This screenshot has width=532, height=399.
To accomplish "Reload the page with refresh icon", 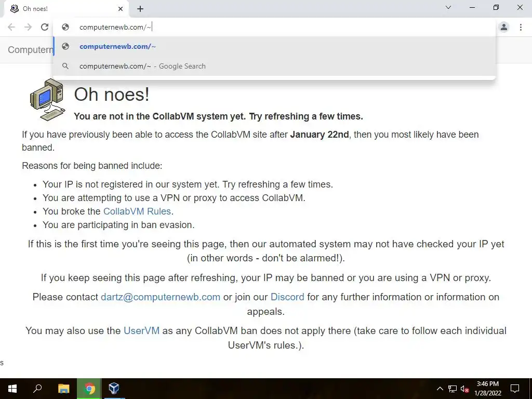I will [45, 27].
